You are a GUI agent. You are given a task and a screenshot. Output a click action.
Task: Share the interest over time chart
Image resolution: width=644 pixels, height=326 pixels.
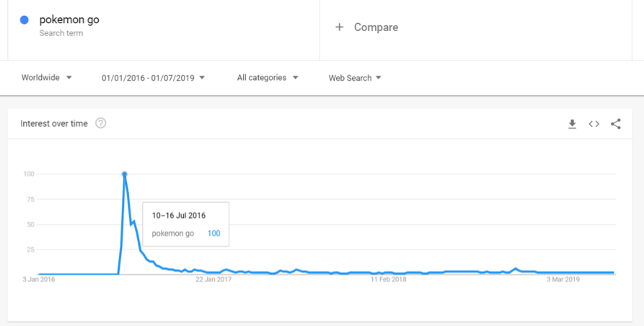(x=616, y=124)
